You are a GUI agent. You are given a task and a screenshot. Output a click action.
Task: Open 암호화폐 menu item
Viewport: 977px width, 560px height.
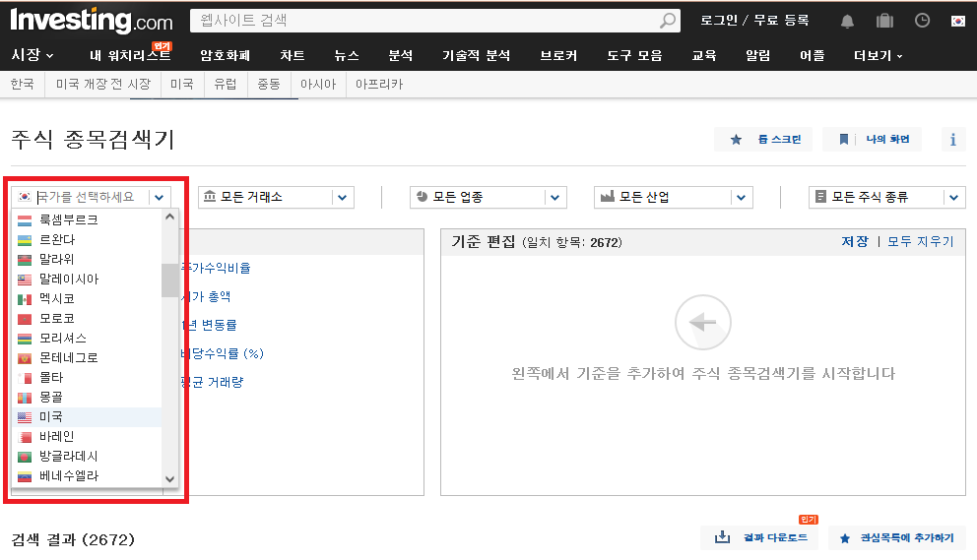225,55
